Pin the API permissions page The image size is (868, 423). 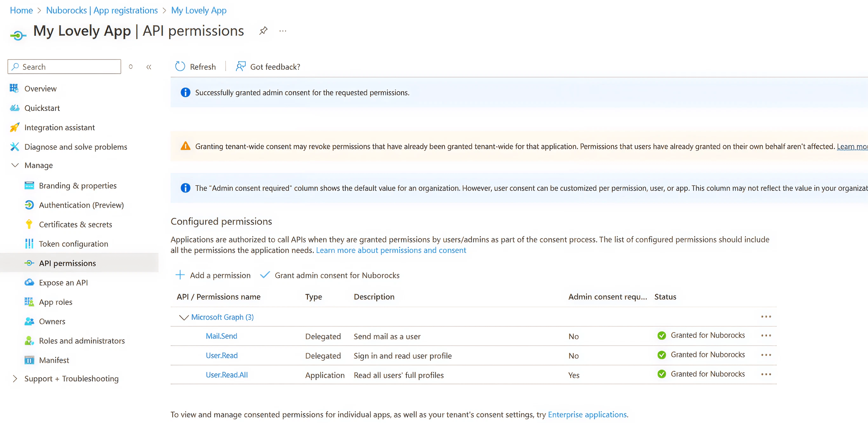pyautogui.click(x=263, y=31)
